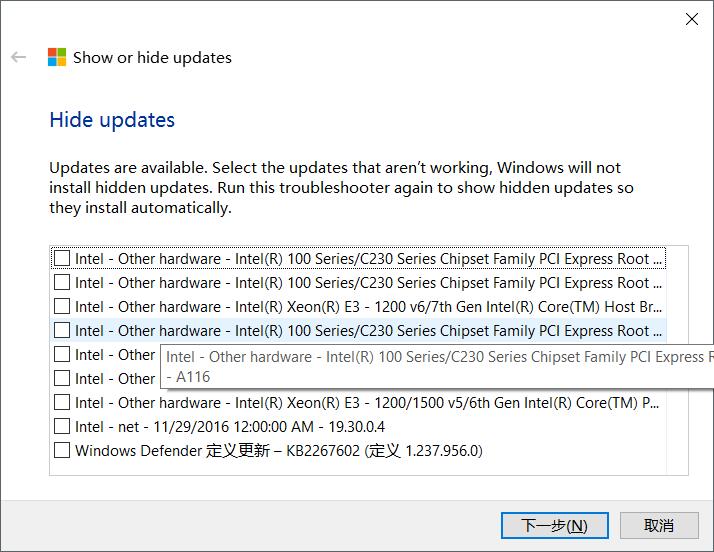Click the Show or hide updates title text

coord(152,58)
